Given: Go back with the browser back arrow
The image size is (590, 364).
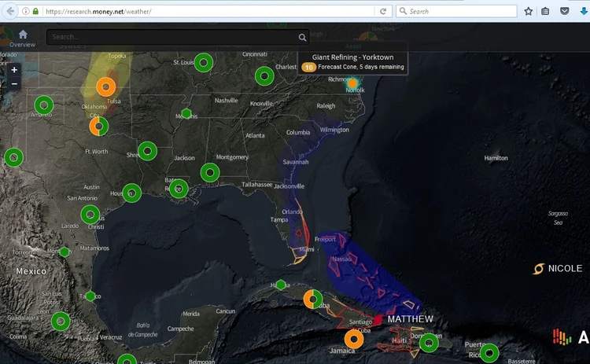Looking at the screenshot, I should click(10, 11).
